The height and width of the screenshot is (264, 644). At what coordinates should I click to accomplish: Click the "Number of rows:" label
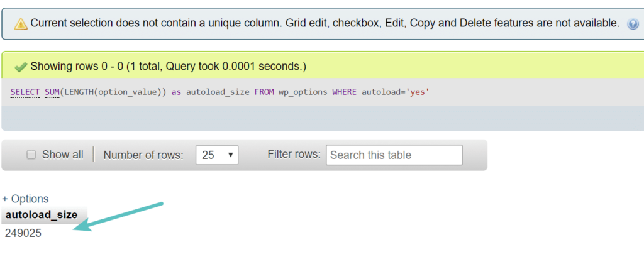point(143,155)
